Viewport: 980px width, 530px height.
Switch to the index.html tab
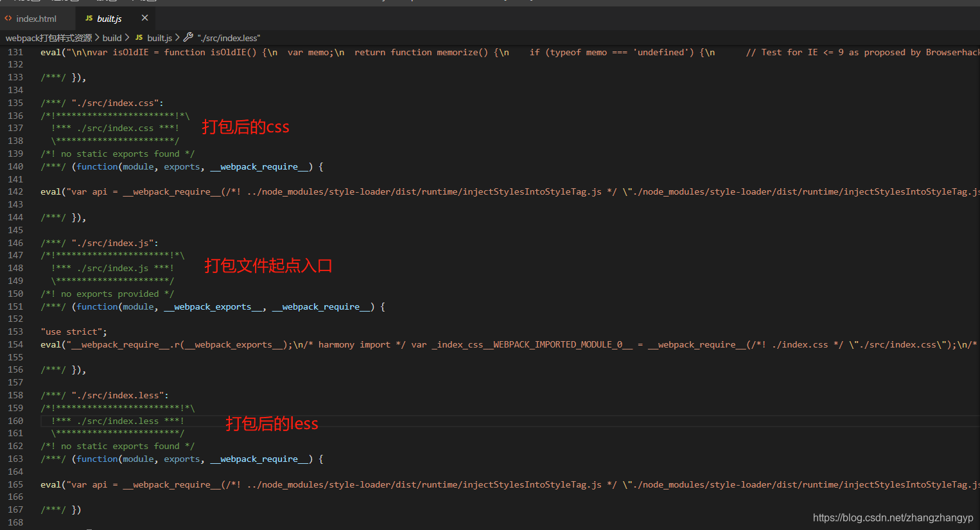click(37, 19)
